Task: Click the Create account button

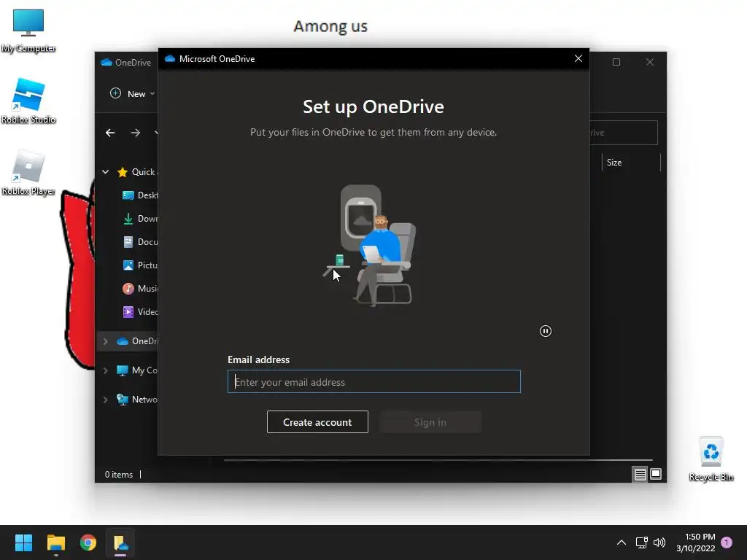Action: pyautogui.click(x=317, y=422)
